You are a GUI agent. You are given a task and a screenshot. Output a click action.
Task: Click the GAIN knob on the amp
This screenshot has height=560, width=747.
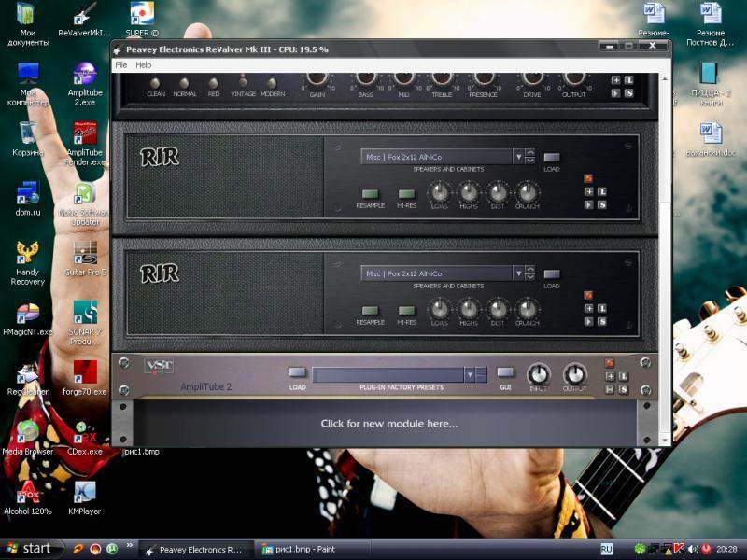pyautogui.click(x=317, y=78)
